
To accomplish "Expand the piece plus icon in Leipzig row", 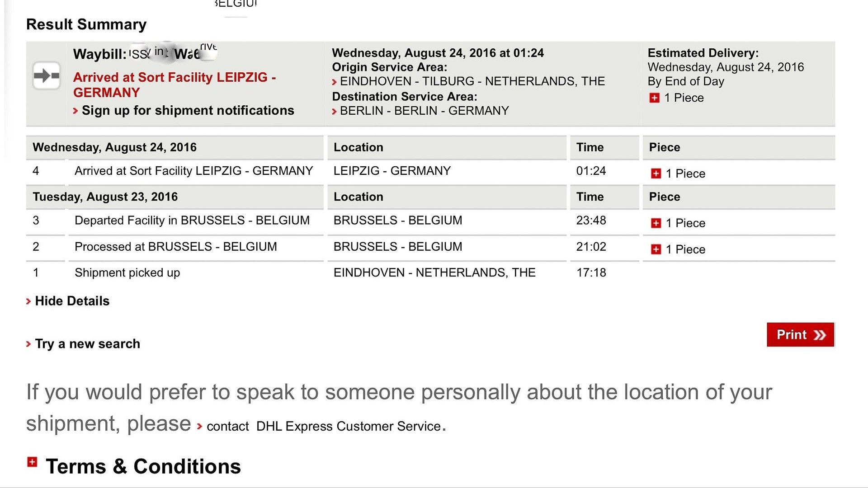I will [x=656, y=174].
